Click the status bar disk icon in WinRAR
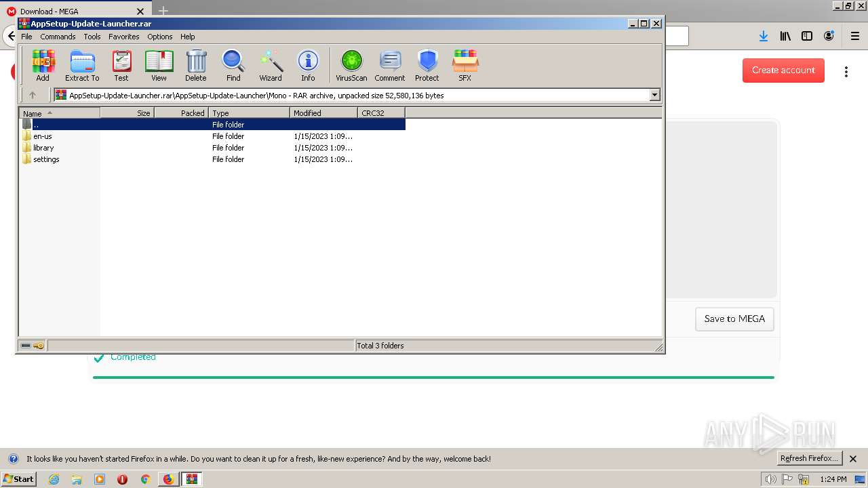This screenshot has height=488, width=868. click(x=26, y=346)
